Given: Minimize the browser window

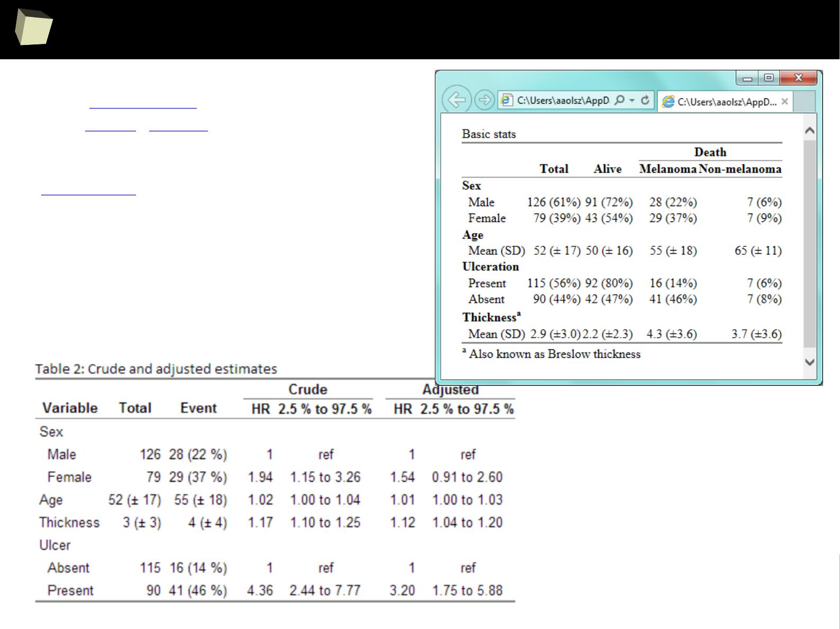Looking at the screenshot, I should click(x=747, y=78).
